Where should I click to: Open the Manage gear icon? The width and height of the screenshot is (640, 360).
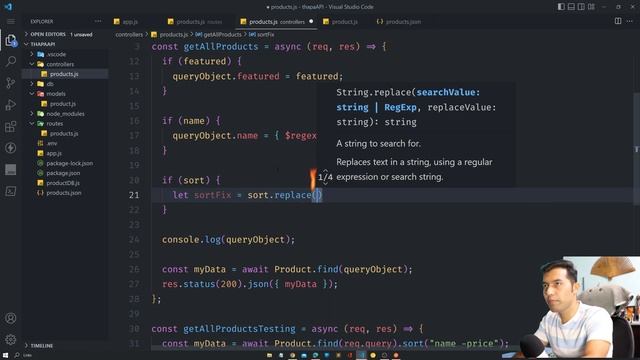click(11, 339)
